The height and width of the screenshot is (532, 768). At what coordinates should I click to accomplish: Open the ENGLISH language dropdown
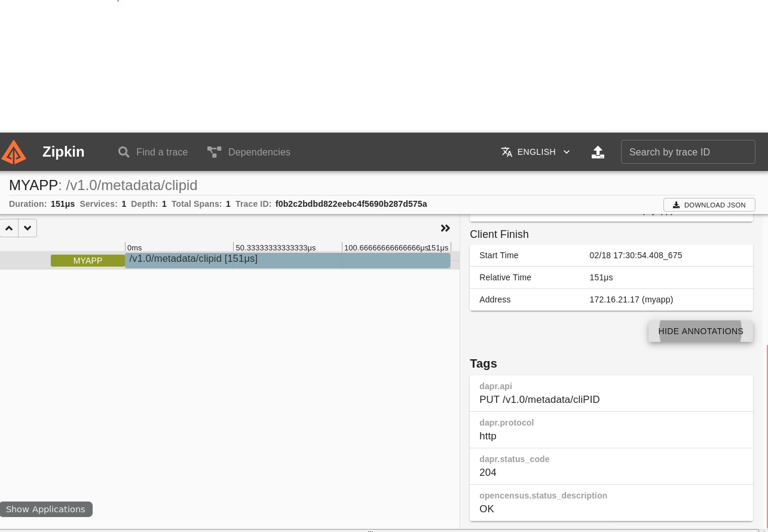536,152
